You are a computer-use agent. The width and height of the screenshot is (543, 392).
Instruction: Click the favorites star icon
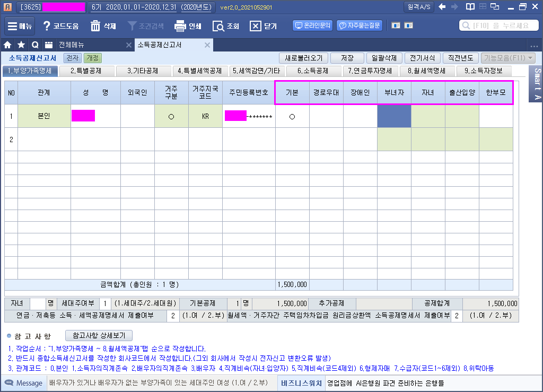coord(21,45)
